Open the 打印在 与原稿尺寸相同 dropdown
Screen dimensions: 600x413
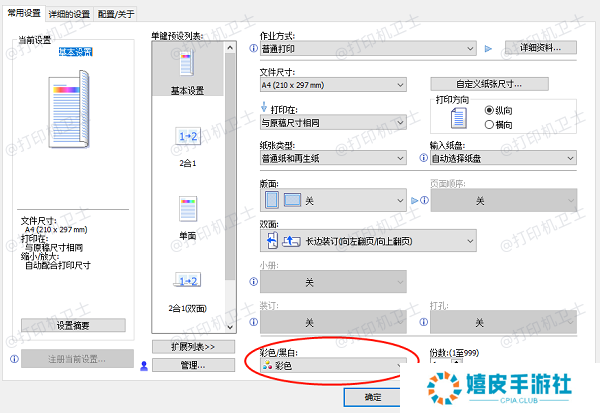pyautogui.click(x=333, y=122)
